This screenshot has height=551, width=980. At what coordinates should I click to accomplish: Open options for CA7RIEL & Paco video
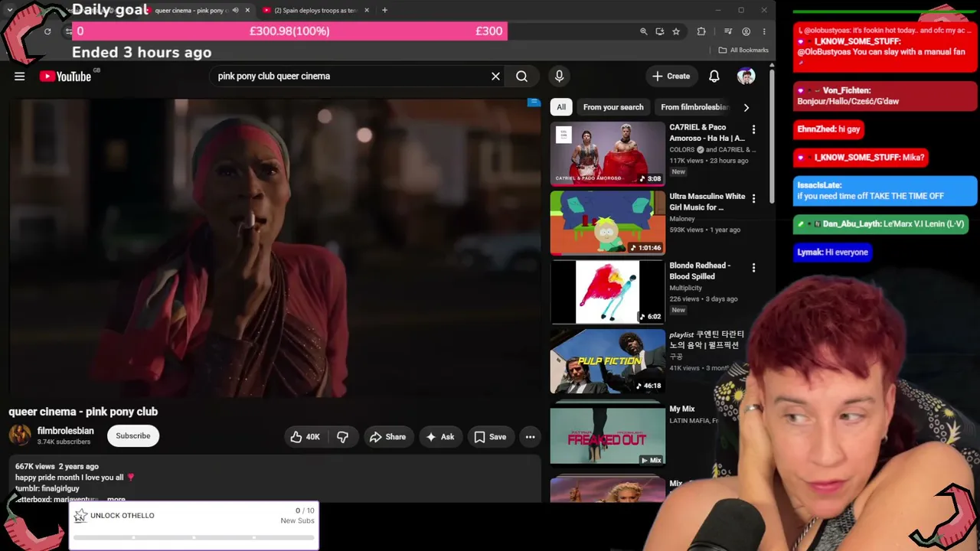[x=753, y=130]
